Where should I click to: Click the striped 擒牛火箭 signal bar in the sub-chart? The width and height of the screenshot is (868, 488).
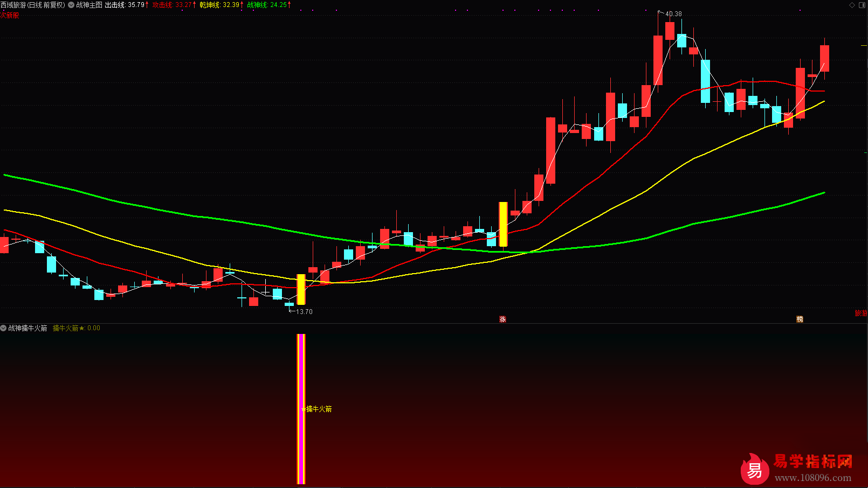point(301,409)
